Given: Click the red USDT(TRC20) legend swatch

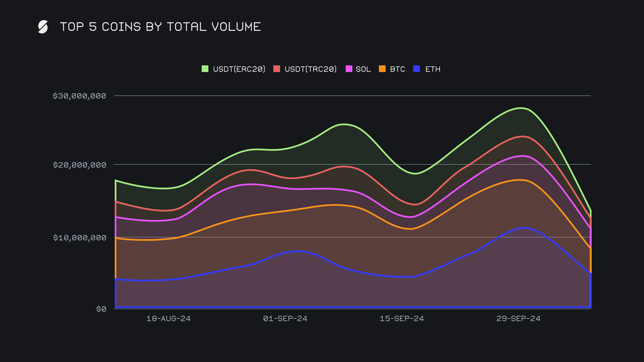Looking at the screenshot, I should (277, 69).
